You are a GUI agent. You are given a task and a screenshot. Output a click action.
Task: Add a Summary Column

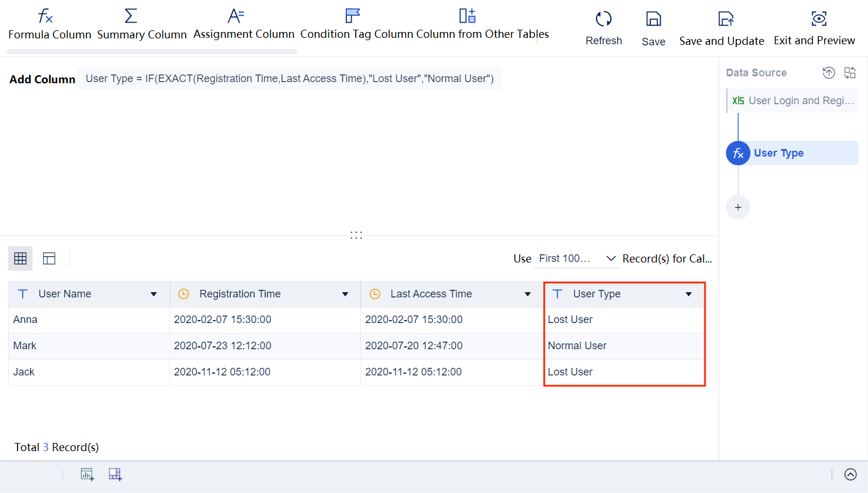(141, 23)
